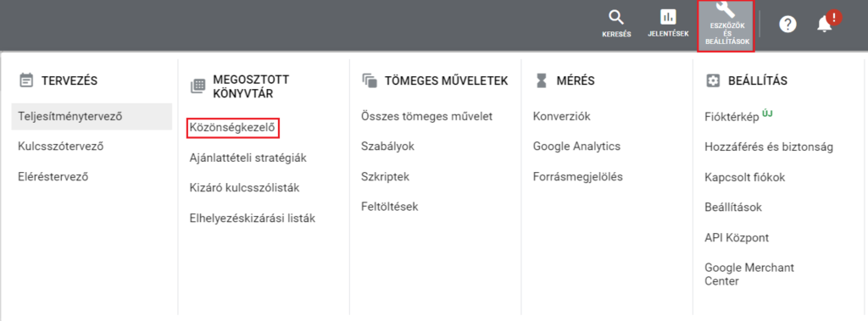The width and height of the screenshot is (868, 321).
Task: Open Közönségkezelő in the shared library
Action: (233, 128)
